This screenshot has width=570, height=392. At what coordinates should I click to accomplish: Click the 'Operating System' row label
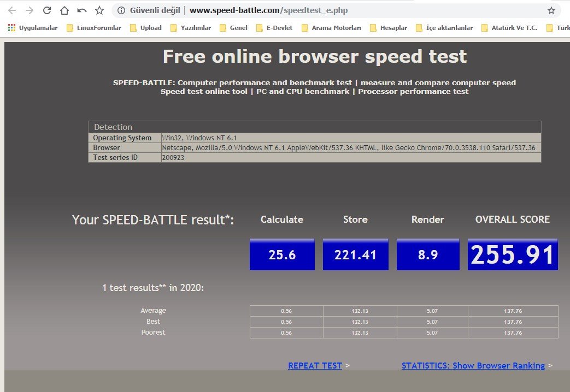pyautogui.click(x=122, y=138)
